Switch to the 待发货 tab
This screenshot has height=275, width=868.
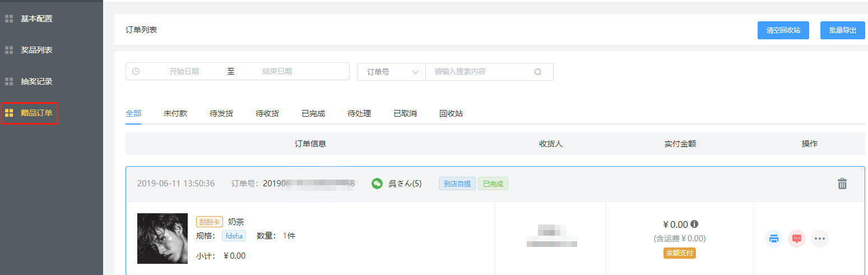pyautogui.click(x=221, y=113)
